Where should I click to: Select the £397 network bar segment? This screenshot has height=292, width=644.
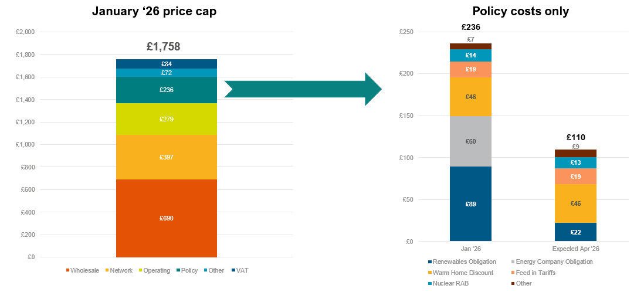pos(167,157)
